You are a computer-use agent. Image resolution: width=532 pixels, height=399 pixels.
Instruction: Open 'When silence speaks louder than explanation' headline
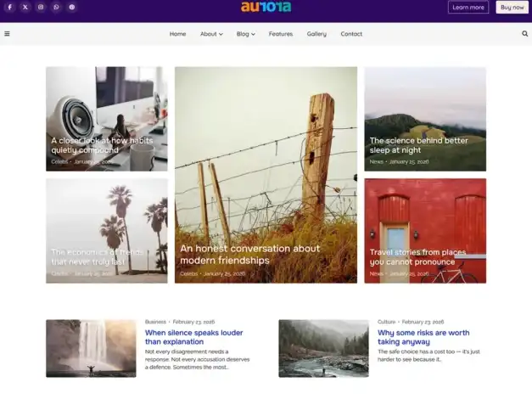point(193,337)
